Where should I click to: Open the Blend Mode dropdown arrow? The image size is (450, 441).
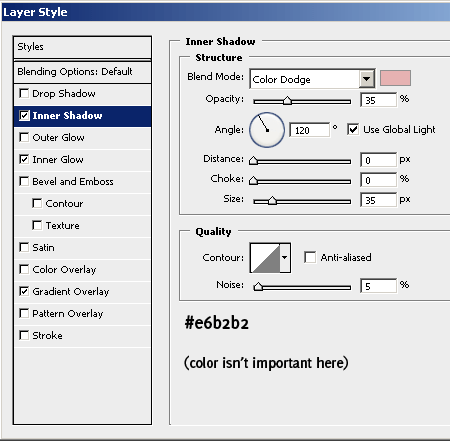coord(367,79)
